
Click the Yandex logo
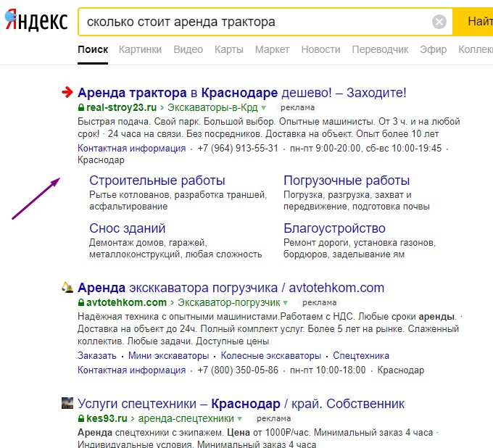[x=36, y=20]
